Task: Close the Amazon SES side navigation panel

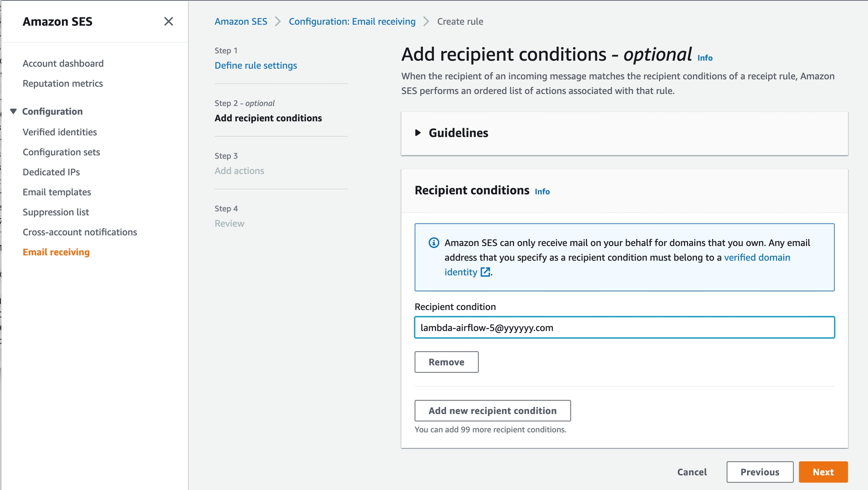Action: pos(168,21)
